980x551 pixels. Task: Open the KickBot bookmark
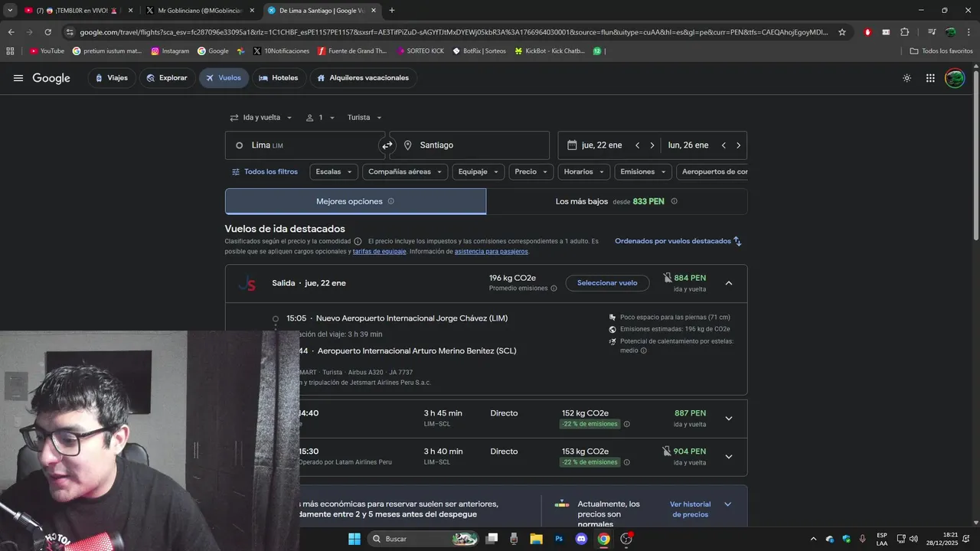(550, 51)
